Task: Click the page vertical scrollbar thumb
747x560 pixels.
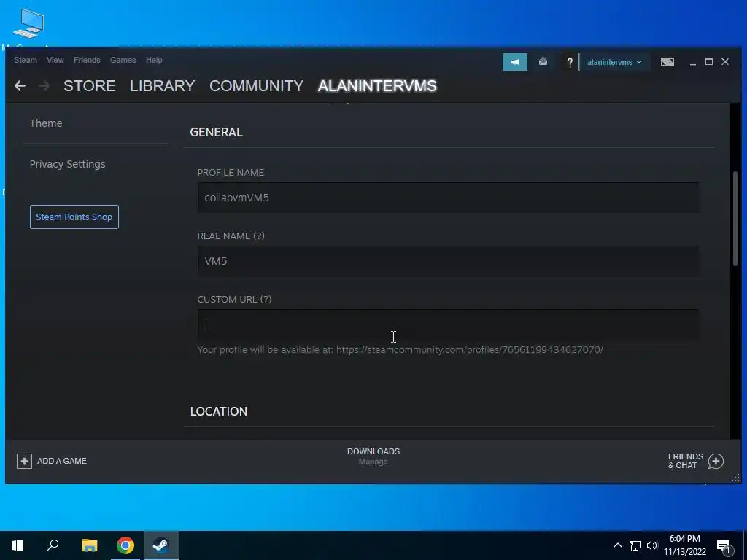Action: tap(735, 218)
